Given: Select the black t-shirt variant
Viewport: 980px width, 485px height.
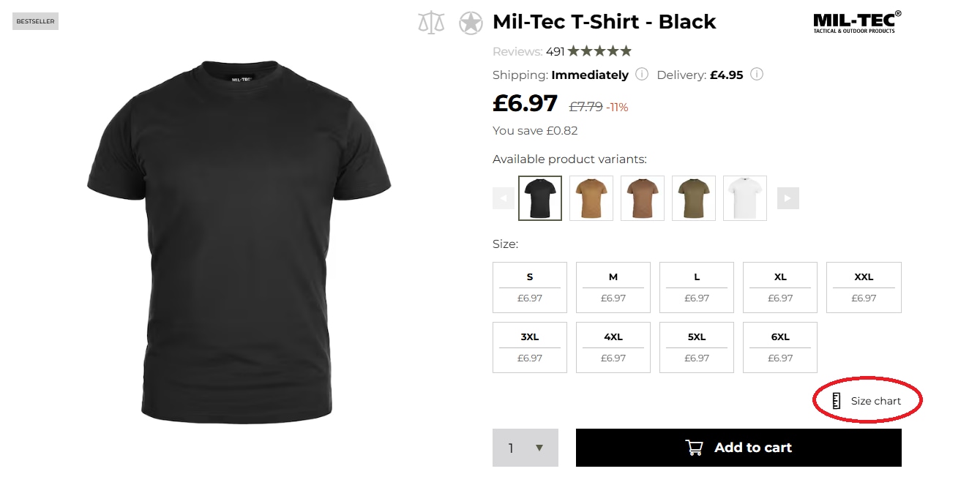Looking at the screenshot, I should [539, 198].
